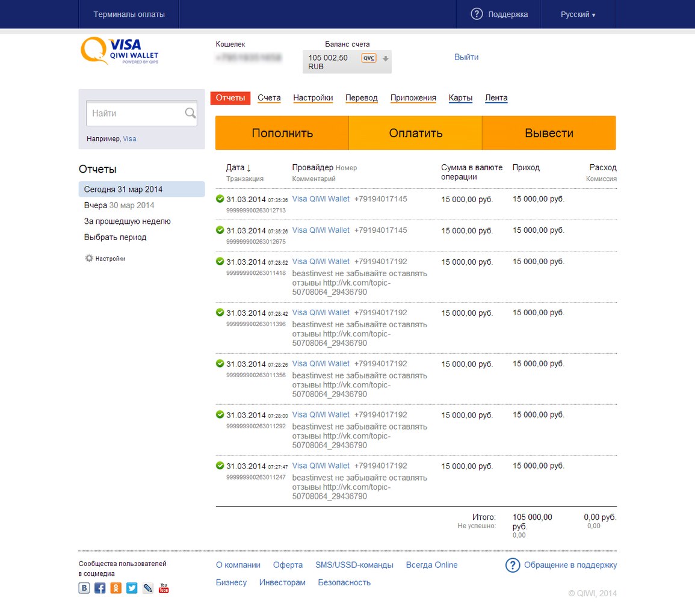Click green status check for transaction 07:28:26
This screenshot has height=616, width=695.
click(220, 363)
